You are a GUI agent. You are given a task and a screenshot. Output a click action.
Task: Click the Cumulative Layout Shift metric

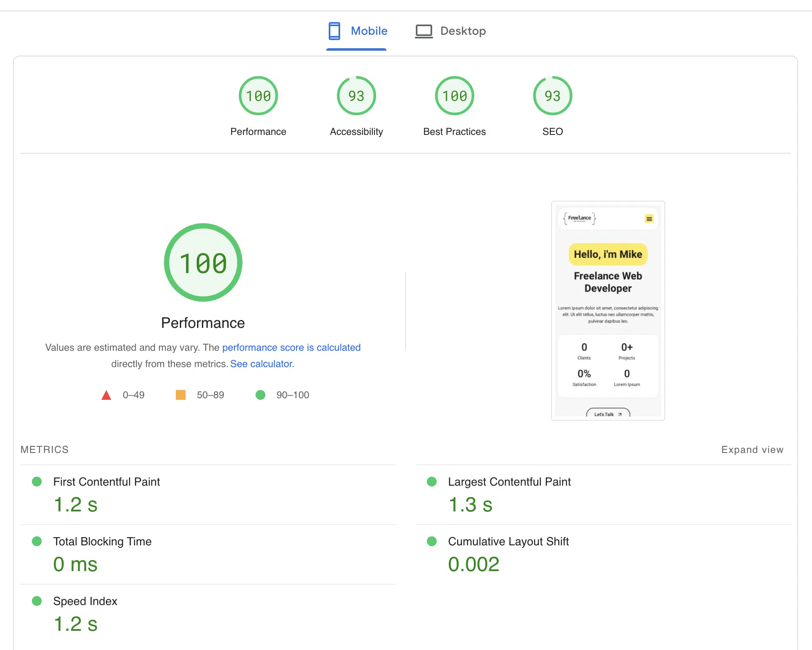coord(508,542)
